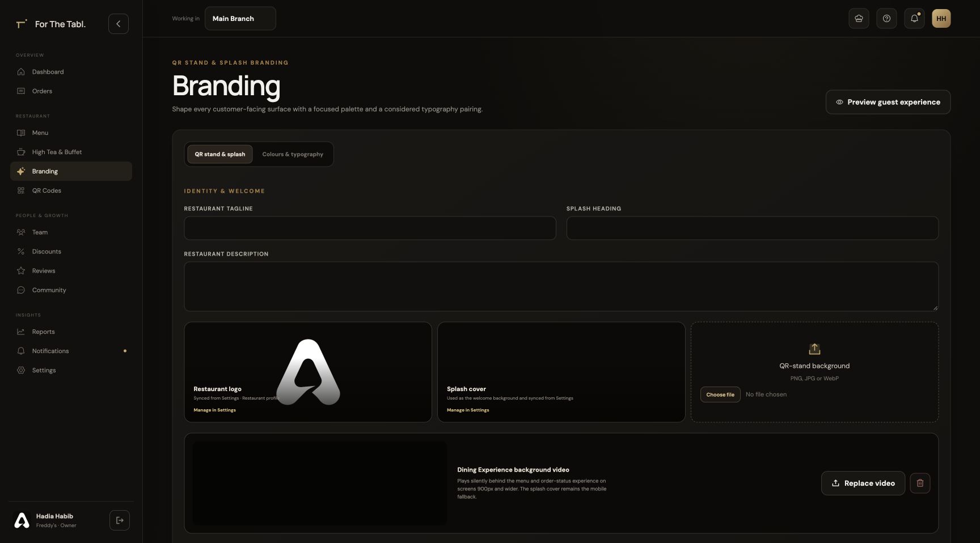Follow Manage in Settings under Restaurant logo
980x543 pixels.
click(x=214, y=410)
